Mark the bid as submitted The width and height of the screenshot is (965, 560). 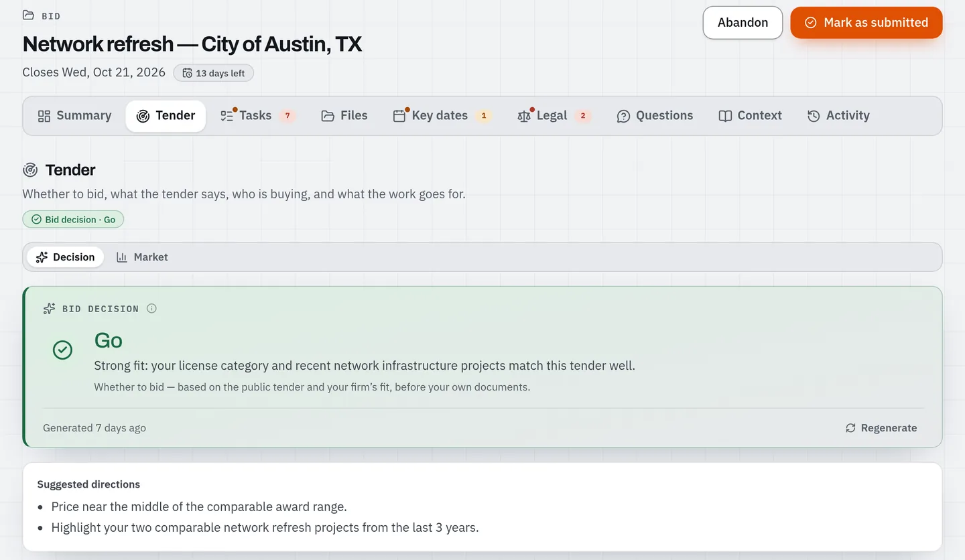coord(866,23)
